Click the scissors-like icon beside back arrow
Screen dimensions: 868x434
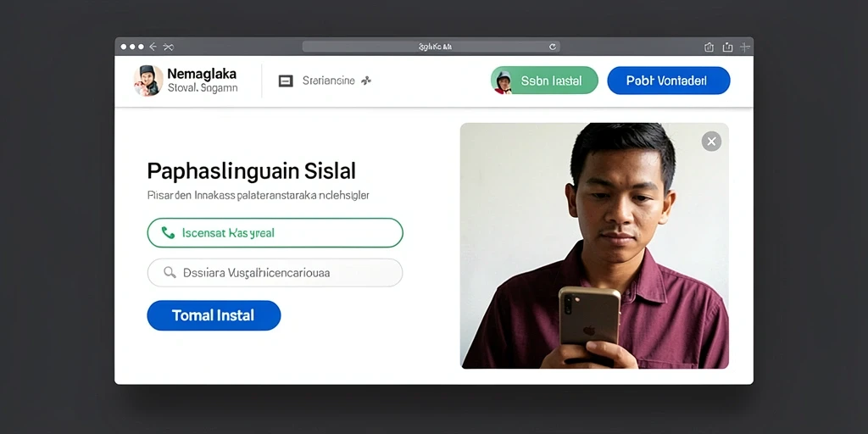169,47
